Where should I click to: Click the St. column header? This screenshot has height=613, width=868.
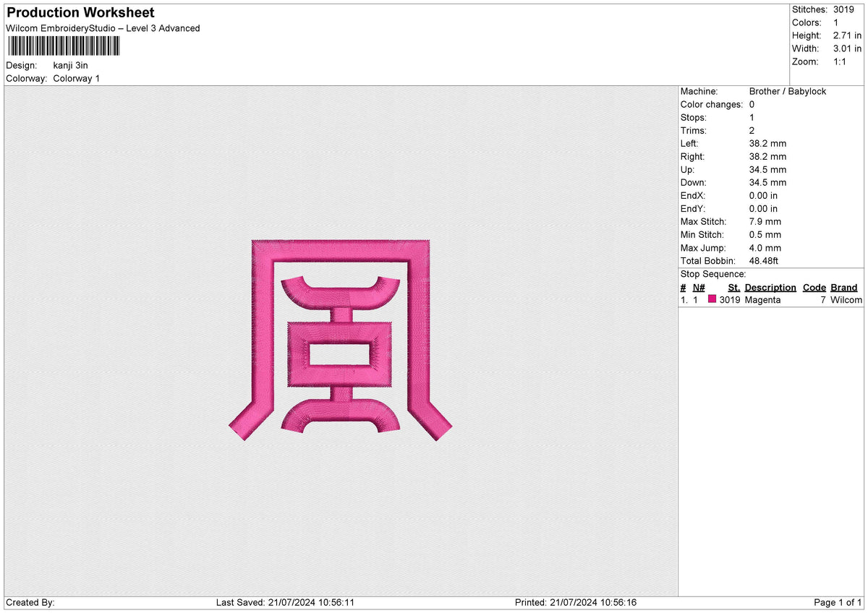pyautogui.click(x=733, y=288)
